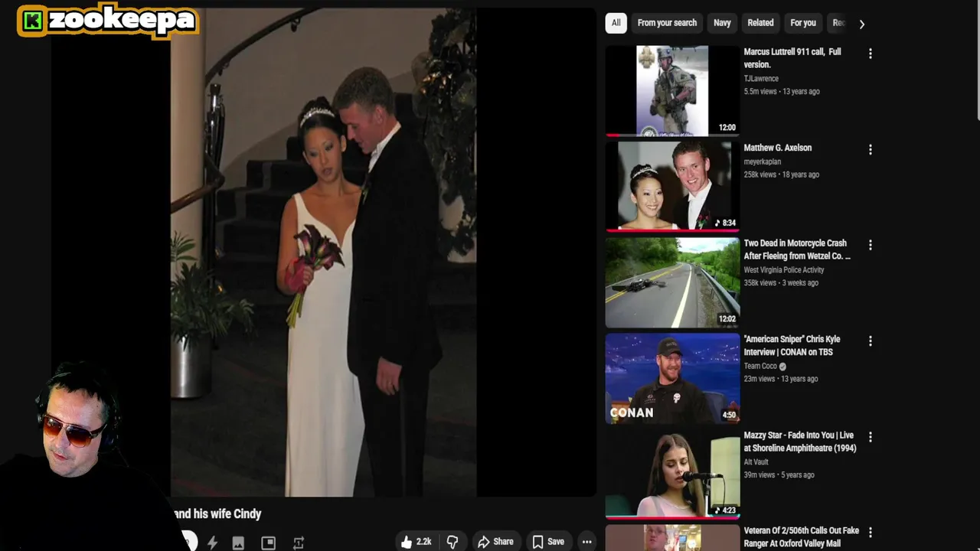The height and width of the screenshot is (551, 980).
Task: Click '5.5m views • 13 years ago' text
Action: (x=782, y=91)
